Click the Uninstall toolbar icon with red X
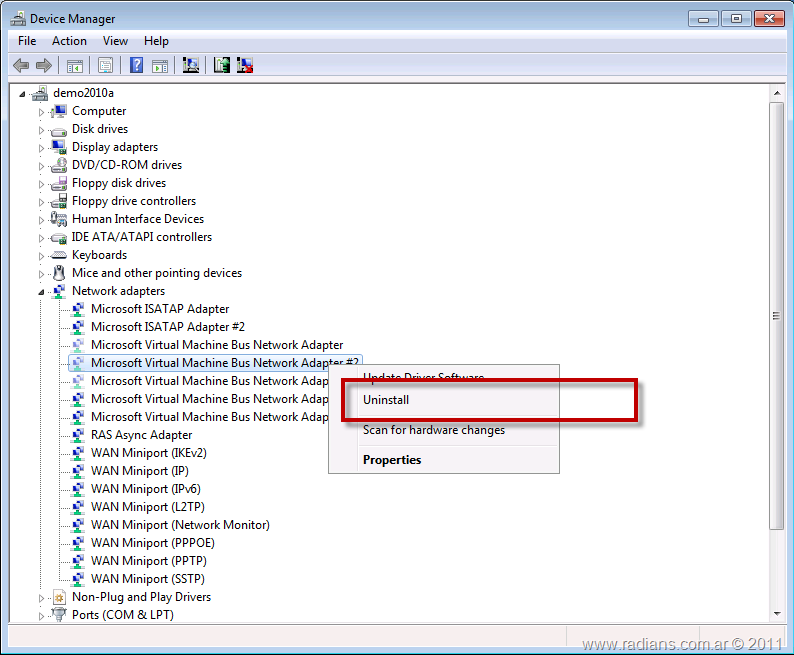The width and height of the screenshot is (794, 655). [244, 66]
